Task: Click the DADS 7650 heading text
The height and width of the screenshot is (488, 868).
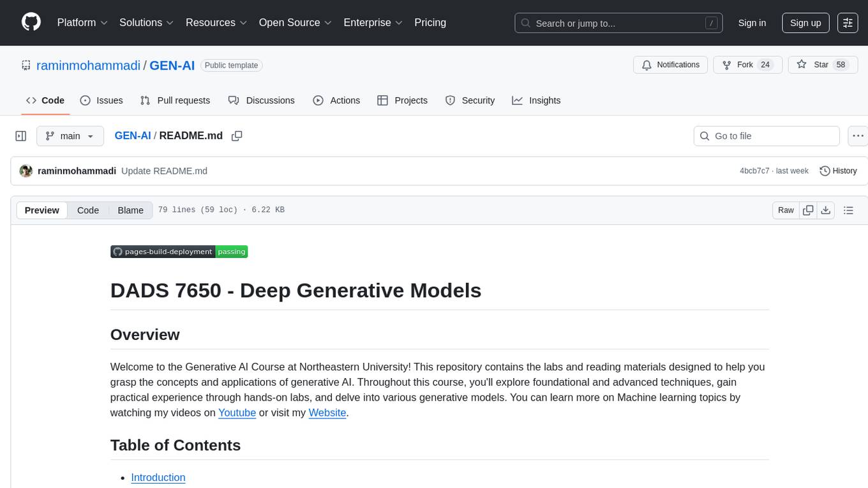Action: pos(296,291)
